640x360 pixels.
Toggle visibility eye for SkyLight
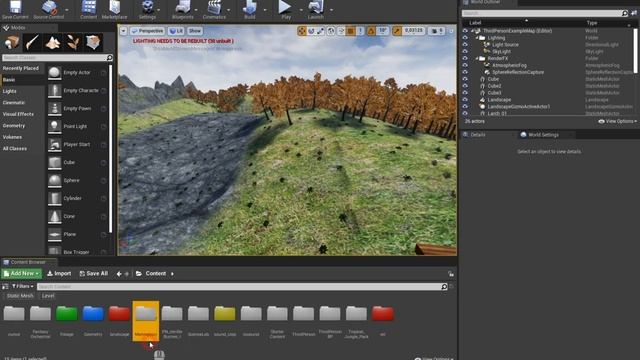click(465, 51)
